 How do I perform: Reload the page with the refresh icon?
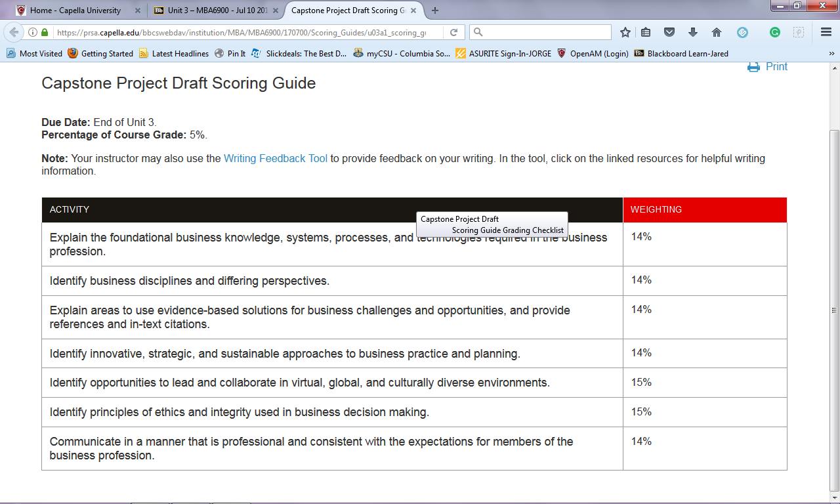(x=453, y=32)
